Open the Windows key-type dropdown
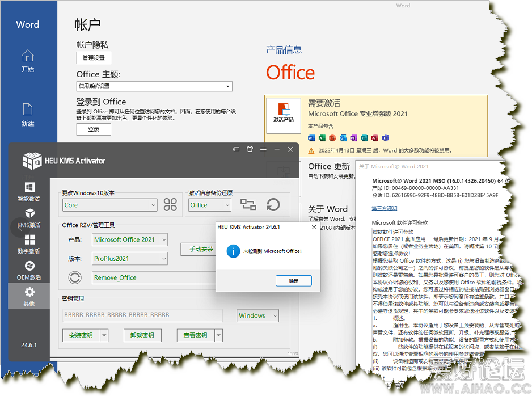The width and height of the screenshot is (532, 396). coord(274,315)
